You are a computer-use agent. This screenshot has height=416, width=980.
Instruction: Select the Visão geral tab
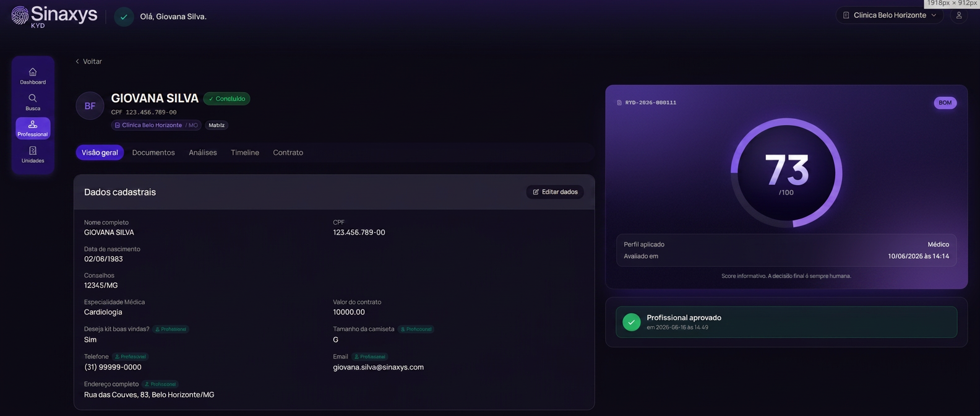click(x=100, y=152)
